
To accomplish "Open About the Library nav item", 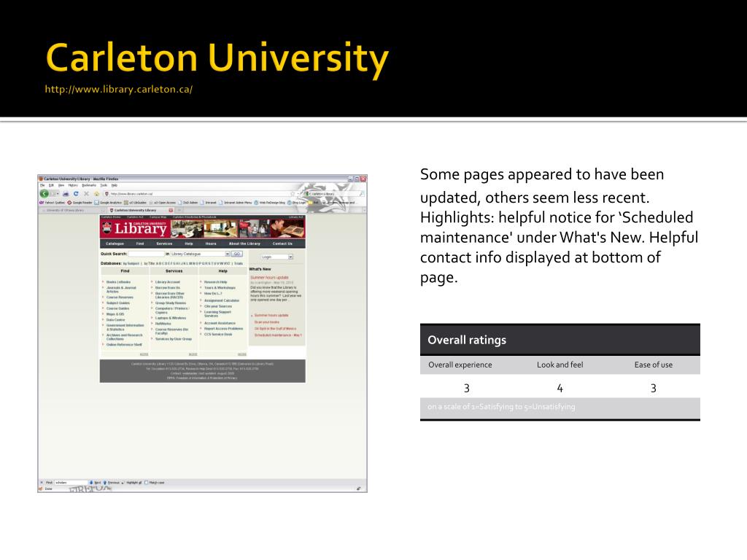I will click(x=244, y=244).
